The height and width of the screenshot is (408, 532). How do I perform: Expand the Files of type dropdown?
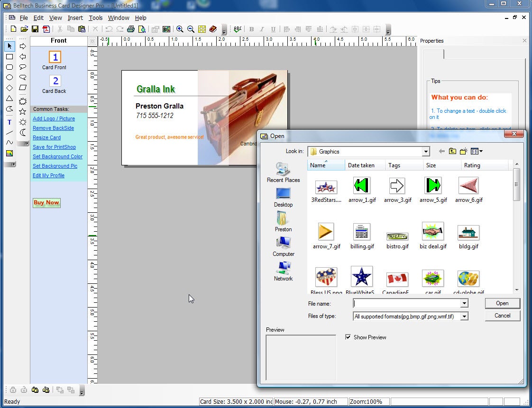pos(464,317)
